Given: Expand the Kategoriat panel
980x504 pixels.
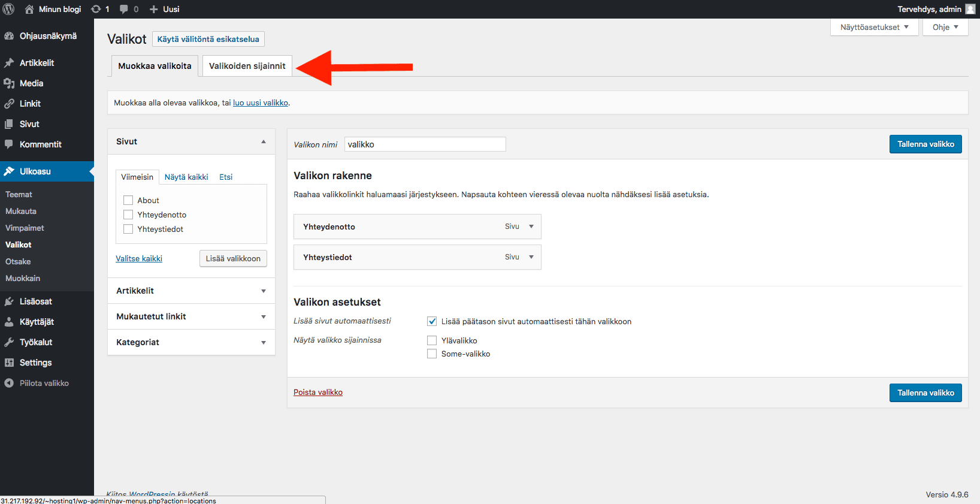Looking at the screenshot, I should (264, 342).
